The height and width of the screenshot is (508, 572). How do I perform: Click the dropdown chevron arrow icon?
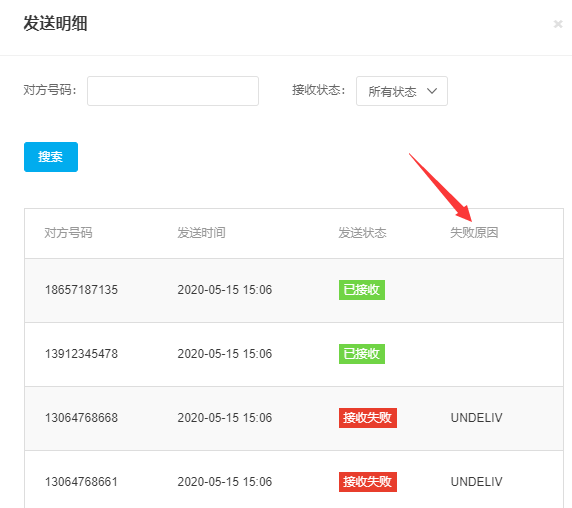pyautogui.click(x=432, y=91)
